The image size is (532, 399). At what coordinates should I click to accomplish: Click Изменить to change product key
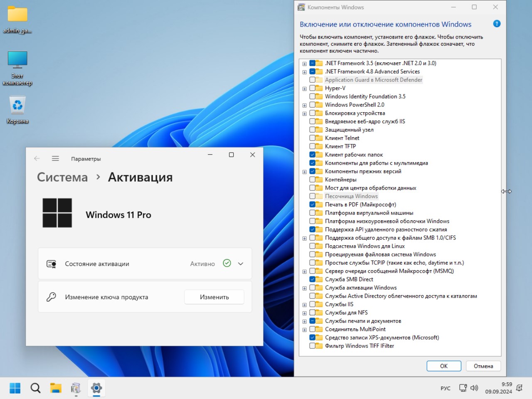(x=214, y=297)
